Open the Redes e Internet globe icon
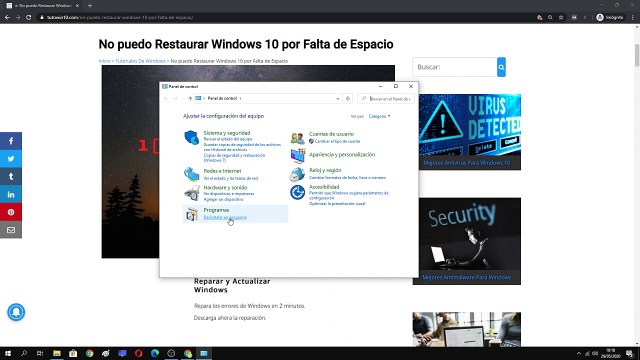 (x=191, y=174)
